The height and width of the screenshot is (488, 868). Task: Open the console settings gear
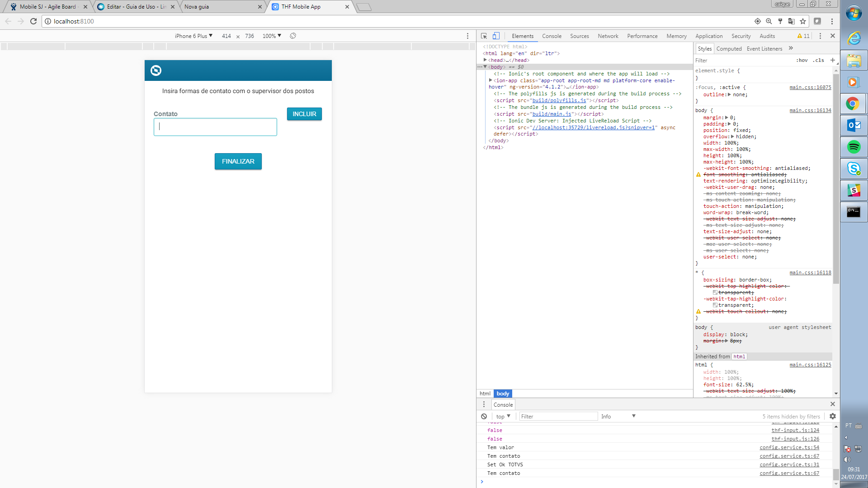click(x=833, y=416)
